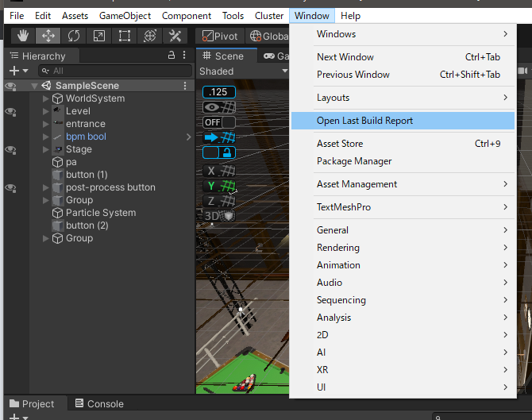Select the Move tool

(48, 36)
